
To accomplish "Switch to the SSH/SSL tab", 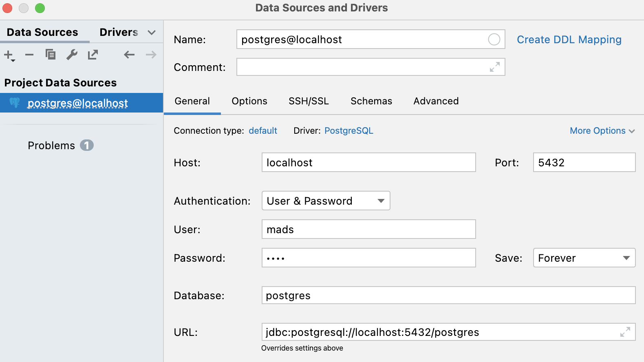I will [309, 101].
